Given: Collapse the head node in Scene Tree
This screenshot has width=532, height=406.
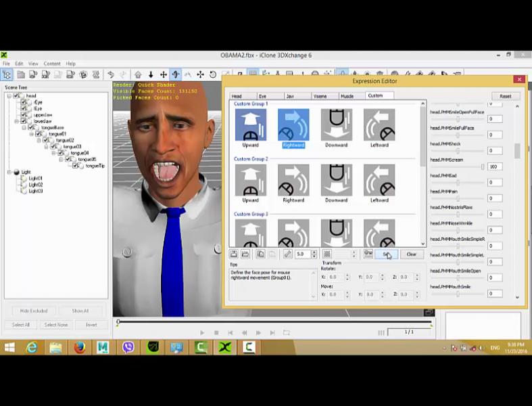Looking at the screenshot, I should [9, 96].
